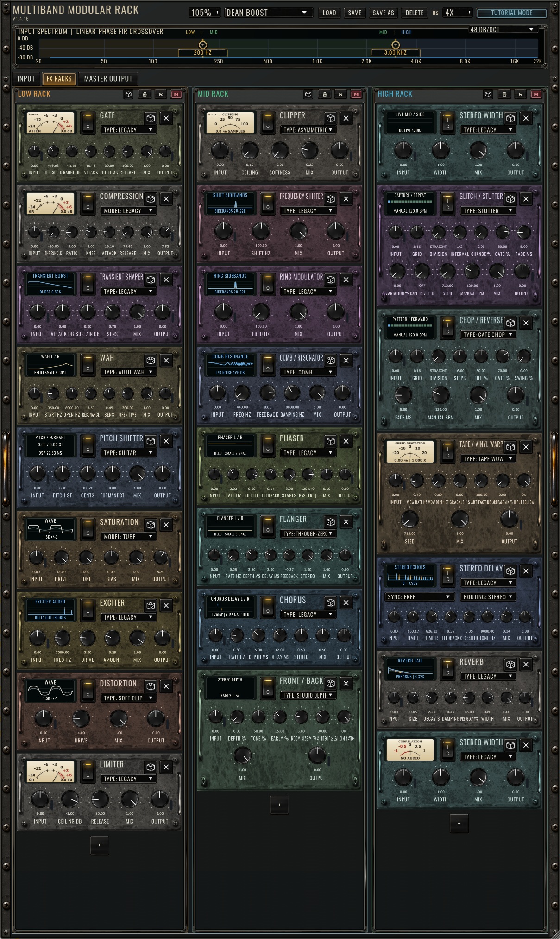Viewport: 560px width, 939px height.
Task: Click the Ring Modulator dice icon
Action: tap(330, 279)
